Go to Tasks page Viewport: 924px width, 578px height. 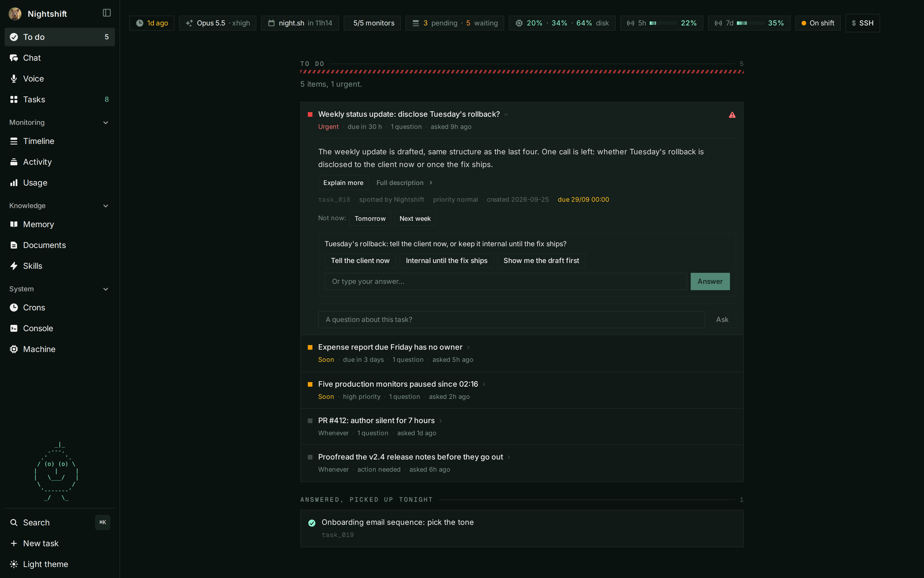(x=59, y=99)
